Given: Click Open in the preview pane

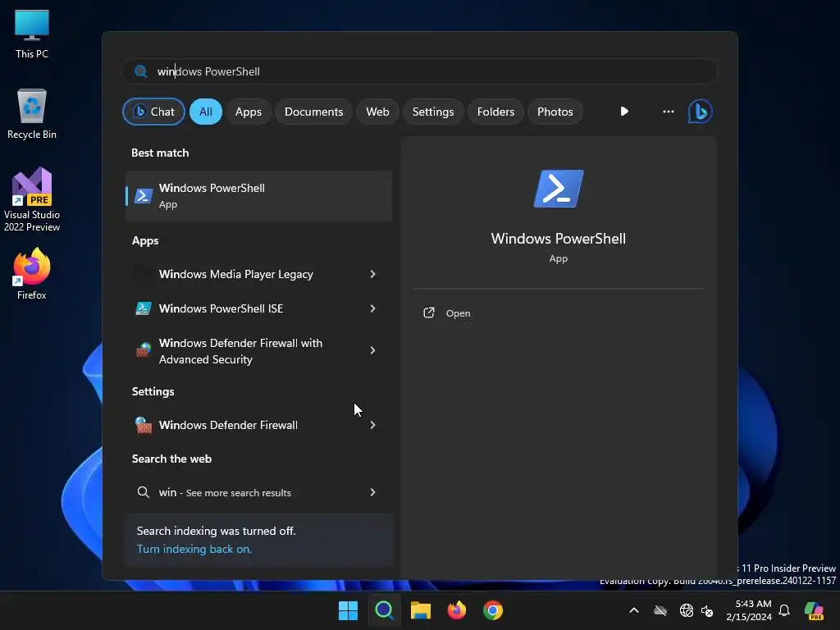Looking at the screenshot, I should click(458, 313).
